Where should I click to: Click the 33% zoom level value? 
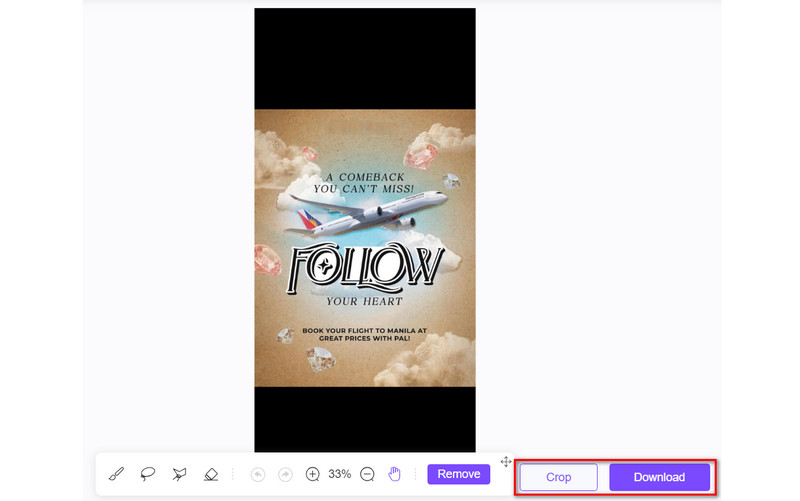340,474
